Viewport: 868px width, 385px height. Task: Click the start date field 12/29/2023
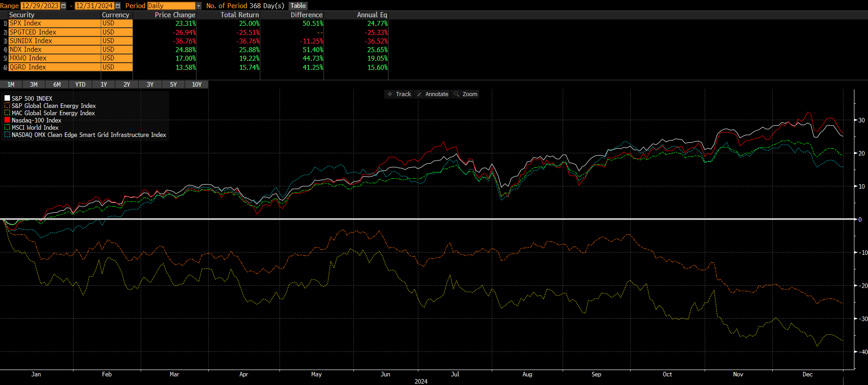click(40, 6)
